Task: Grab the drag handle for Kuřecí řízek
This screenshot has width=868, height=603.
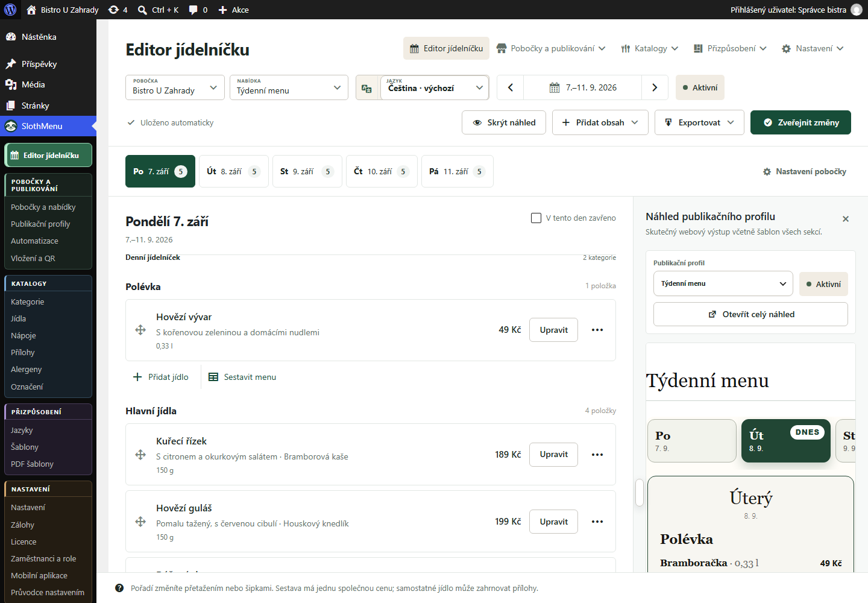Action: point(140,455)
